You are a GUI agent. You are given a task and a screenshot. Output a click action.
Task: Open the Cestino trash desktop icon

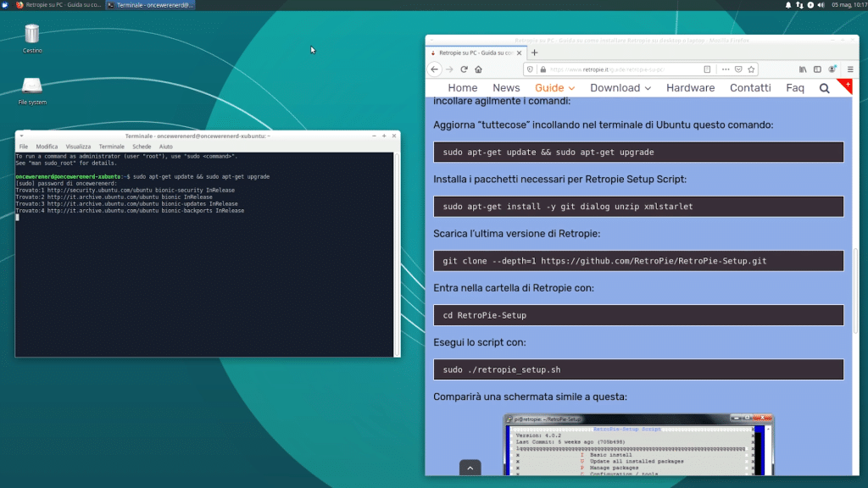(32, 38)
